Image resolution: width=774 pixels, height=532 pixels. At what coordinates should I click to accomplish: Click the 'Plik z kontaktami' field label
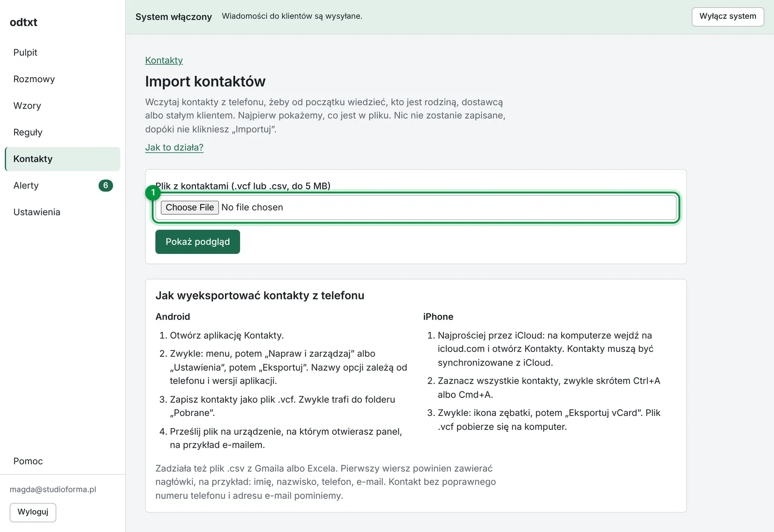[243, 186]
